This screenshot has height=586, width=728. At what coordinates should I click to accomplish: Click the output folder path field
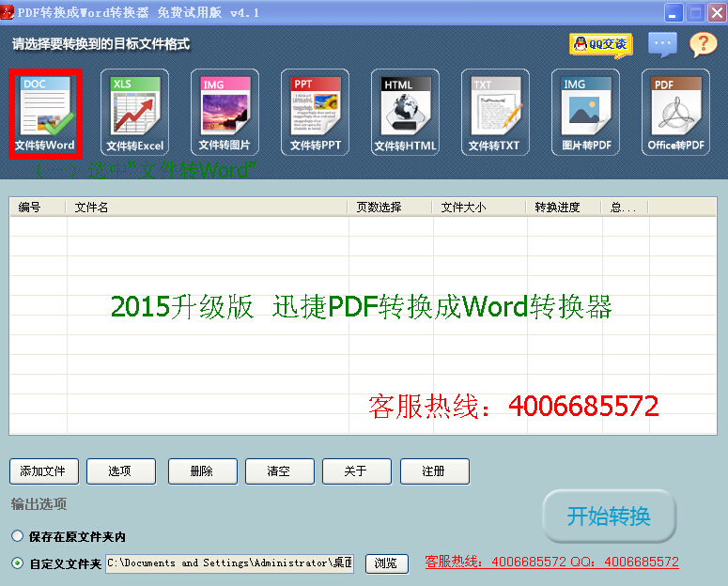point(230,563)
